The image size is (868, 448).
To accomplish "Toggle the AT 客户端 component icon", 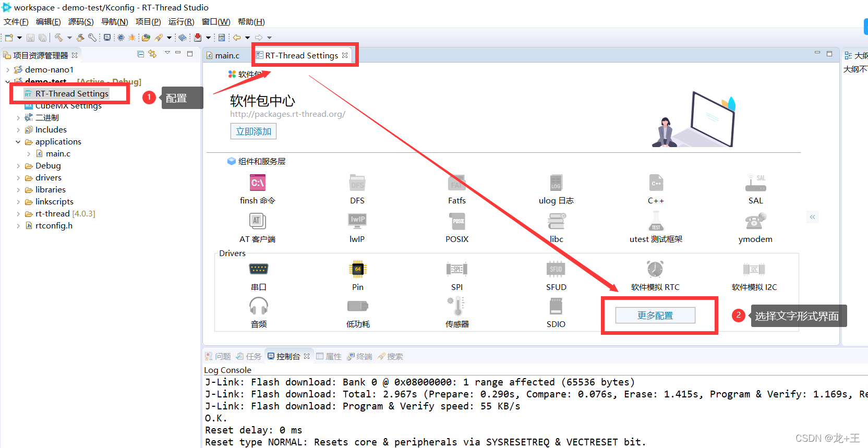I will (x=258, y=221).
